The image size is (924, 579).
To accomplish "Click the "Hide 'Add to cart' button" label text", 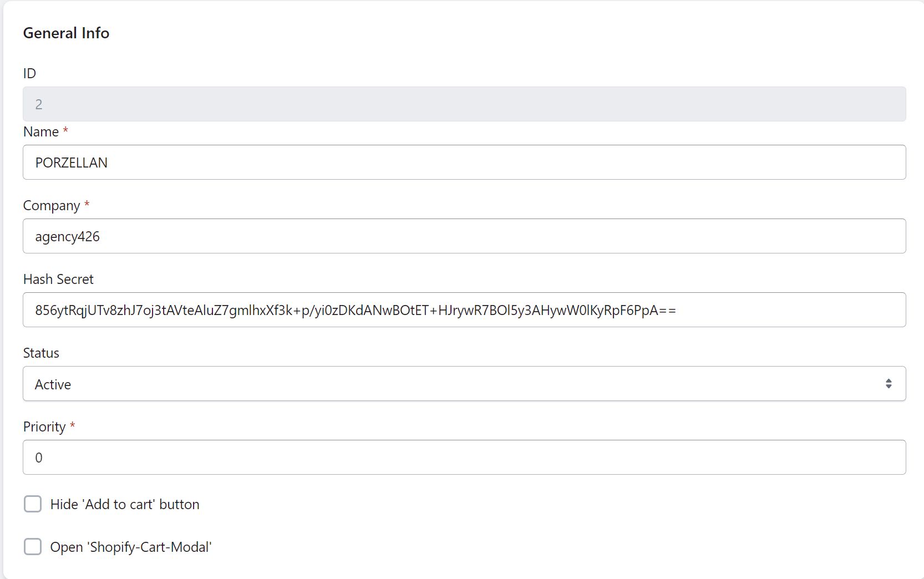I will tap(125, 505).
